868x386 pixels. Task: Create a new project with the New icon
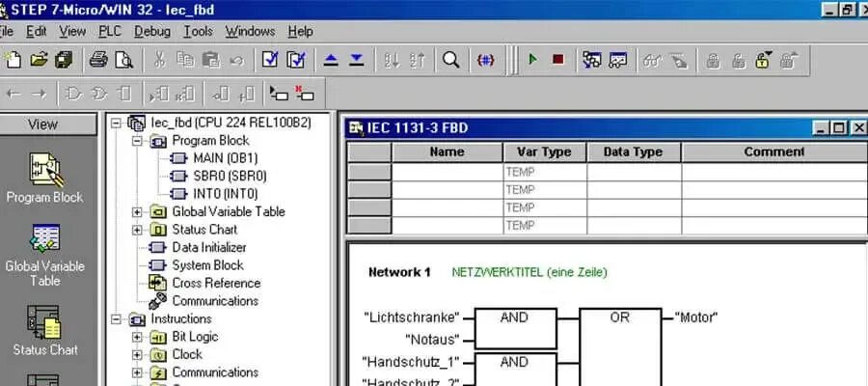pos(13,59)
